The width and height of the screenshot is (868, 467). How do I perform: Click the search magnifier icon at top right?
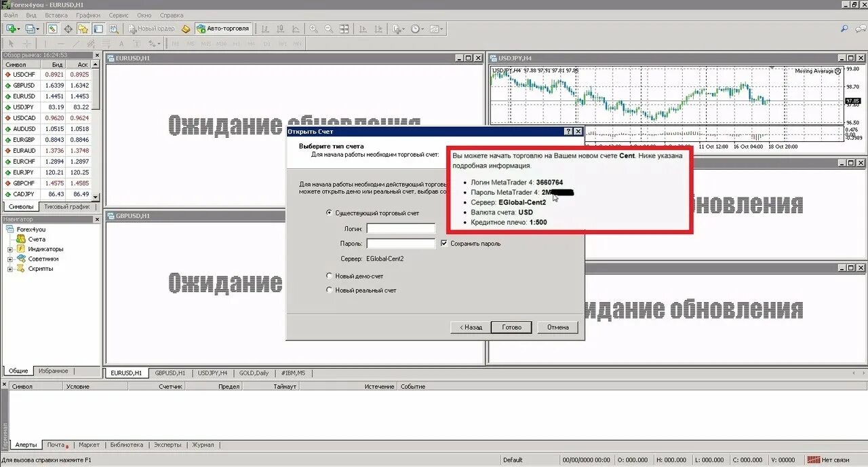[x=845, y=29]
